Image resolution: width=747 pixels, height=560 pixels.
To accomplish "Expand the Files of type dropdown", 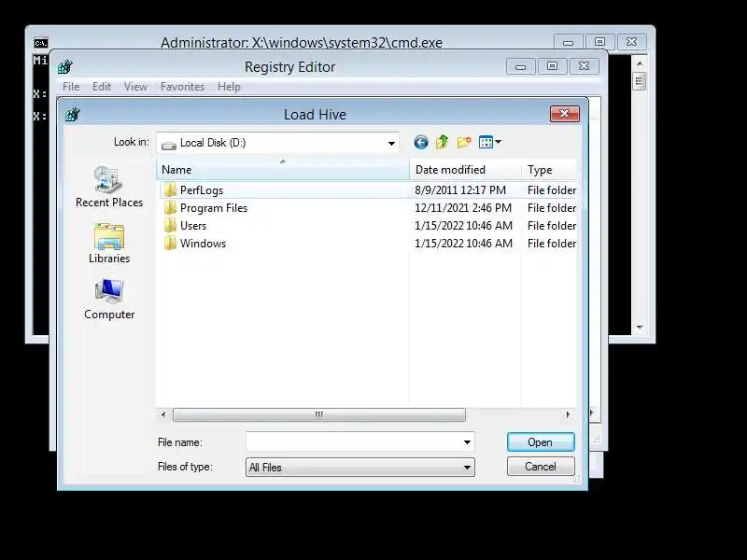I will (x=468, y=468).
